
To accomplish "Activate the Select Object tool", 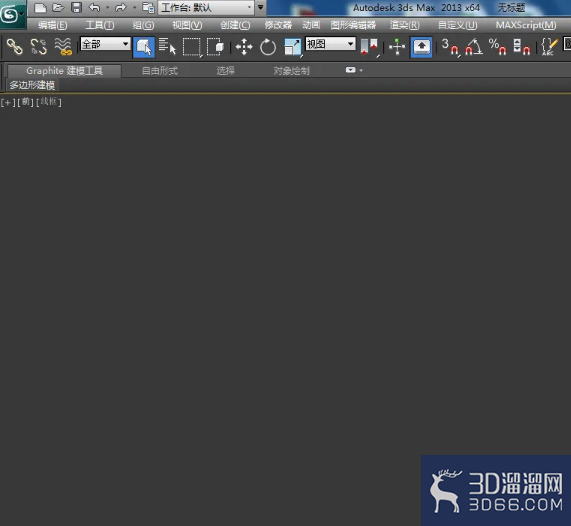I will (x=144, y=47).
